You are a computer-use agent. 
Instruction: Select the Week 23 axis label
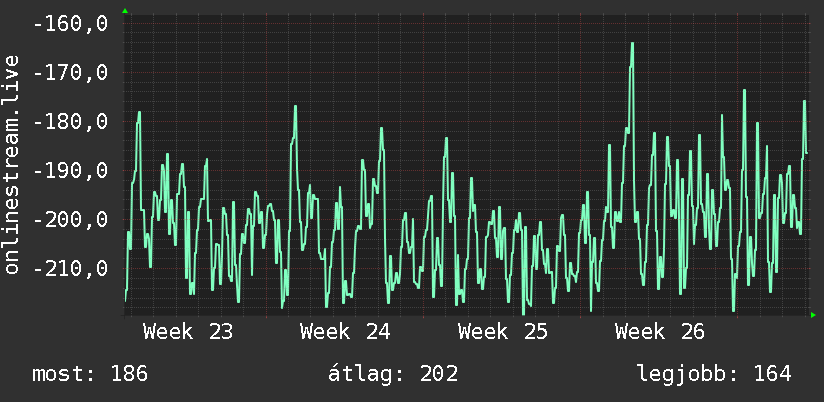point(188,332)
